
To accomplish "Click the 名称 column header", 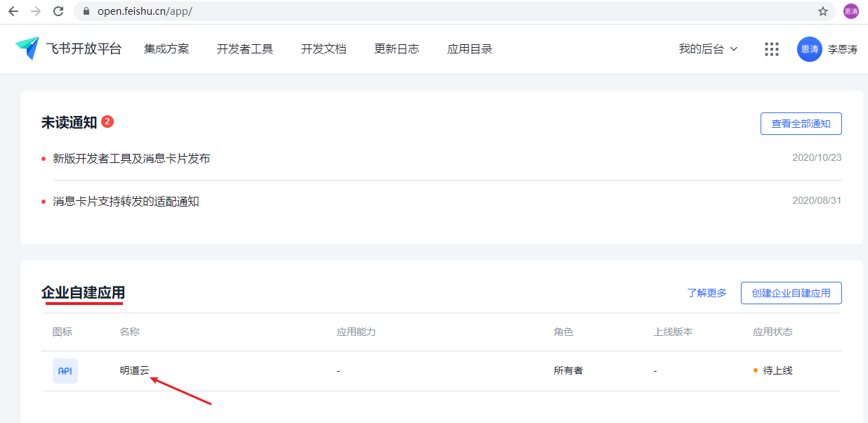I will tap(130, 332).
